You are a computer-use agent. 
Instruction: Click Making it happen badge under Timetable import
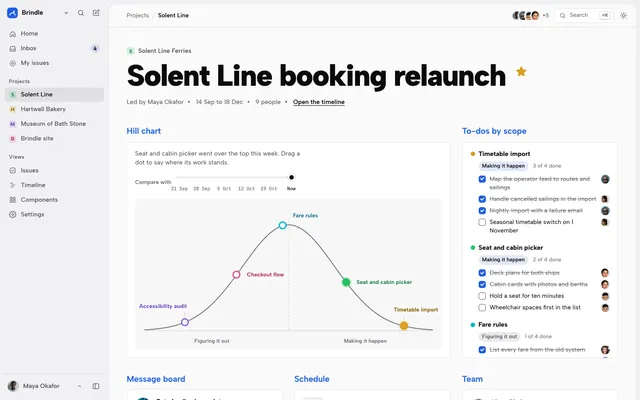503,166
